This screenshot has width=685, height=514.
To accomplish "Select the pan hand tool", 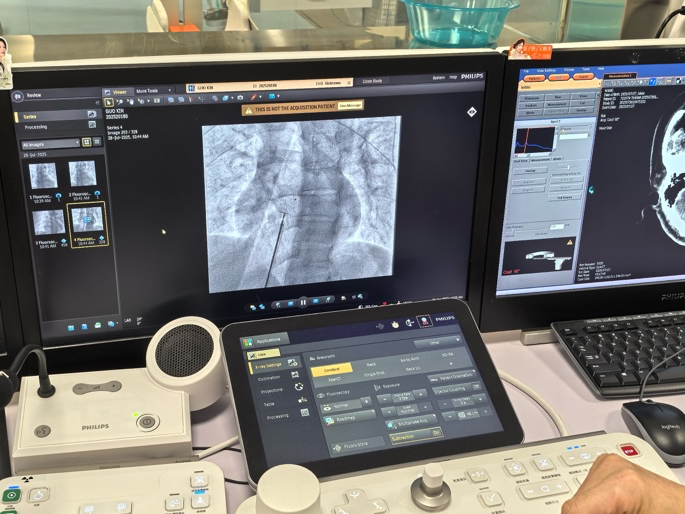I will coord(130,102).
